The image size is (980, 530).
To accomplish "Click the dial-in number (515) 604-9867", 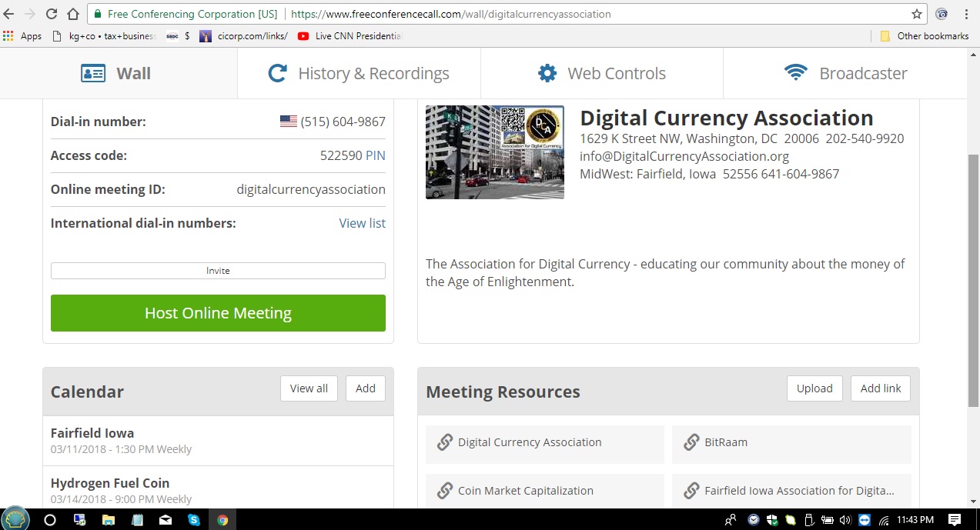I will [343, 122].
